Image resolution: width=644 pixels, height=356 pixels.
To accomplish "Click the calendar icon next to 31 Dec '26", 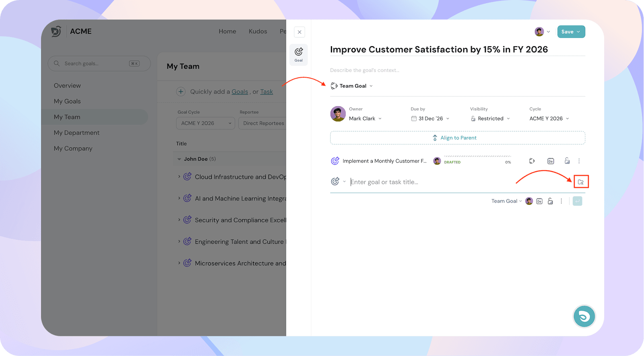I will [x=414, y=119].
